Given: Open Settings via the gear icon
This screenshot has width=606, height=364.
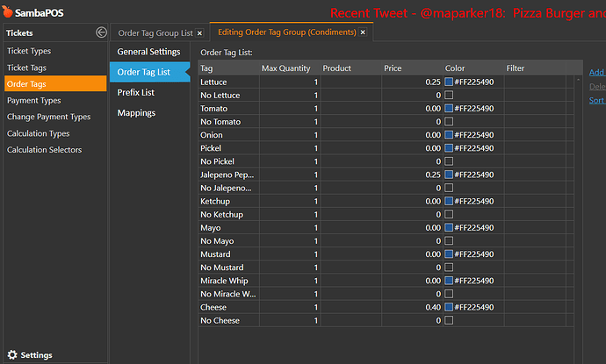Looking at the screenshot, I should 11,355.
